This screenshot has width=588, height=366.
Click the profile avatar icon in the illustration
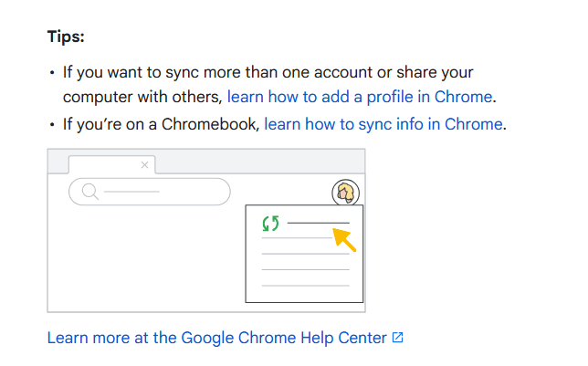[x=345, y=193]
